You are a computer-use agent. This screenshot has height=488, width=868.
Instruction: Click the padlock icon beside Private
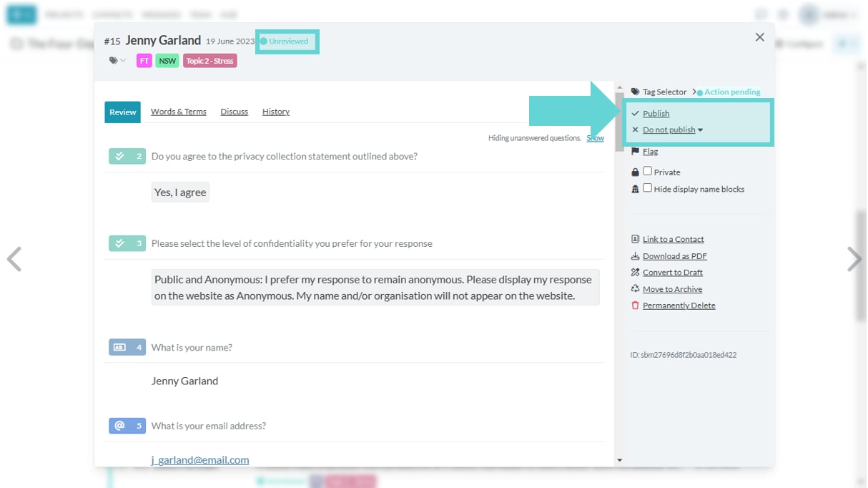(x=635, y=172)
